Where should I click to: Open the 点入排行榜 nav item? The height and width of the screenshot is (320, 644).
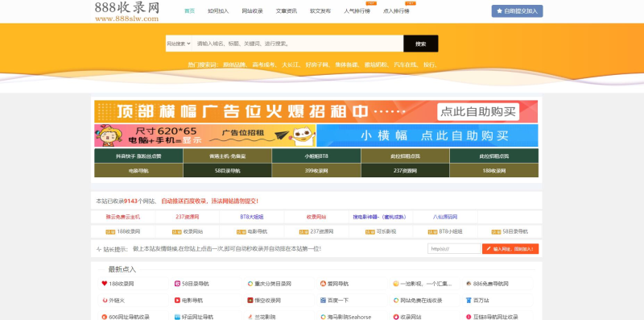396,11
